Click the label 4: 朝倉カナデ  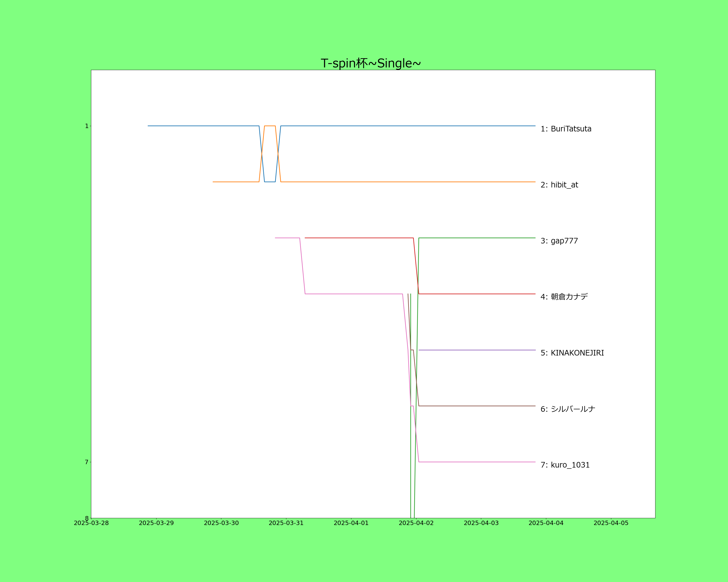pyautogui.click(x=564, y=297)
